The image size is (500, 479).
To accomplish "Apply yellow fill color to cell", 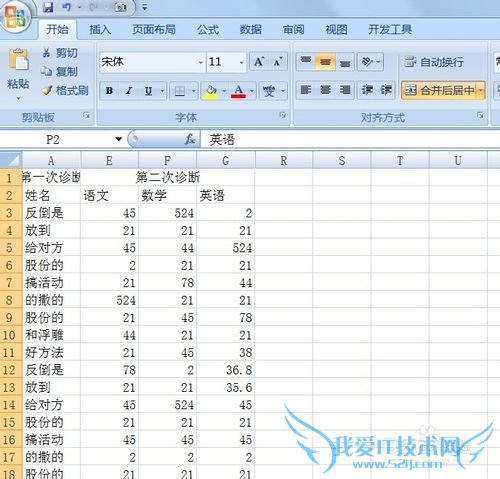I will (x=211, y=91).
